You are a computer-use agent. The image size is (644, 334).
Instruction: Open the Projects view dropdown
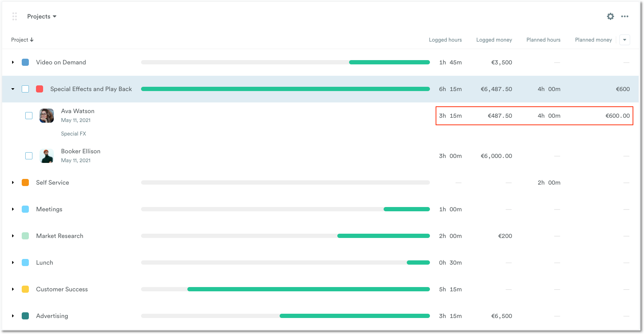[42, 16]
